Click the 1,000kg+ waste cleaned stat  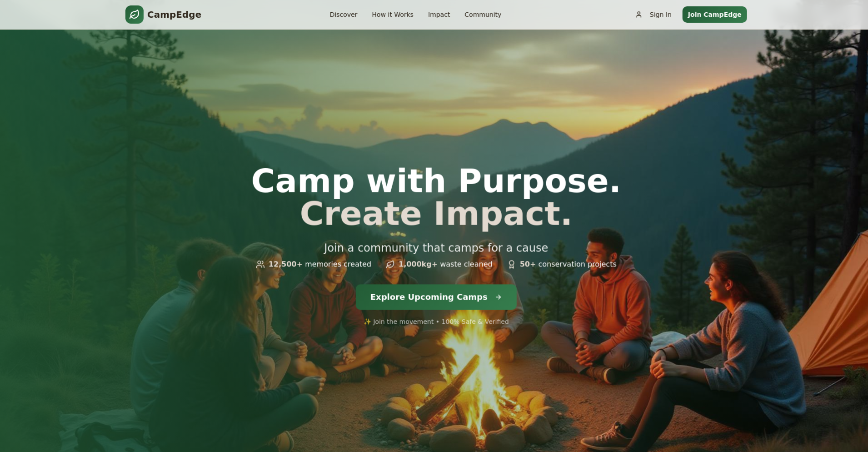tap(439, 264)
